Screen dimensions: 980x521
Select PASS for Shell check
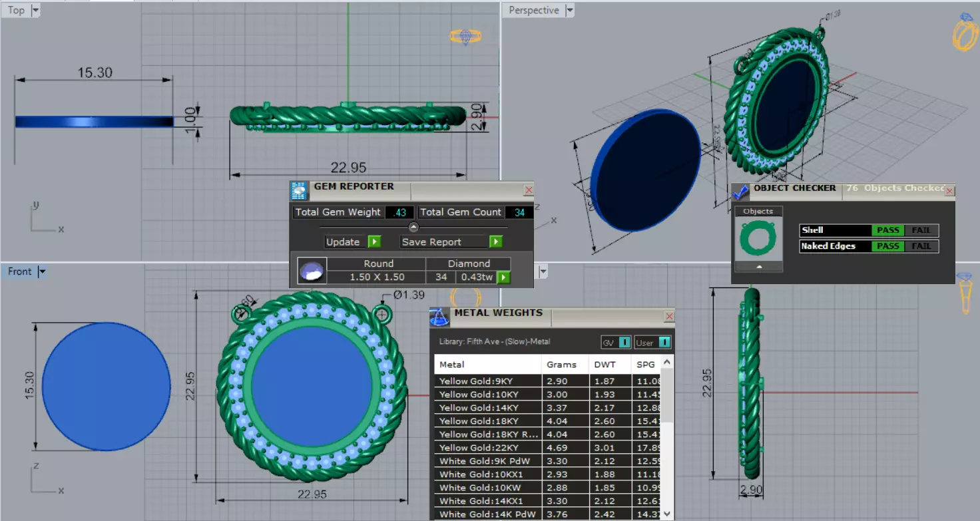[x=887, y=230]
